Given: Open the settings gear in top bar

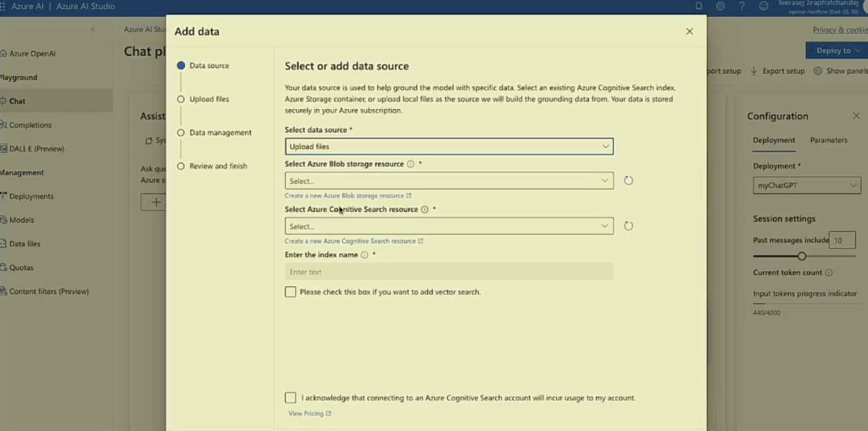Looking at the screenshot, I should (x=721, y=6).
